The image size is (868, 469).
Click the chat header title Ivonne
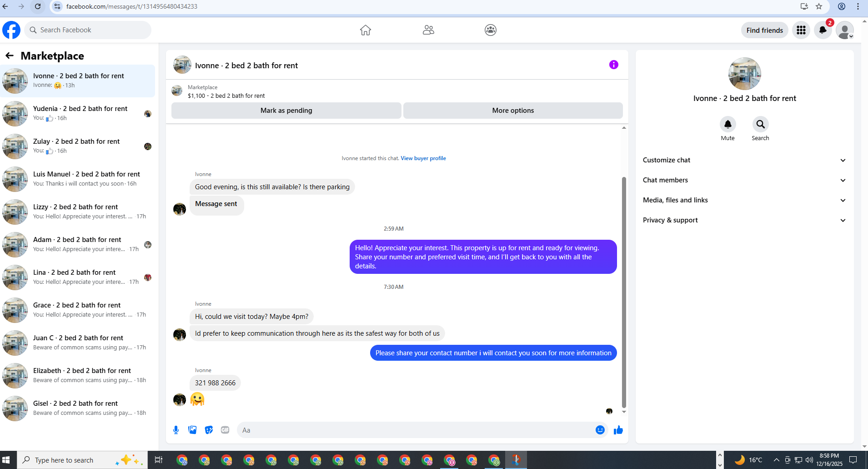click(x=246, y=66)
